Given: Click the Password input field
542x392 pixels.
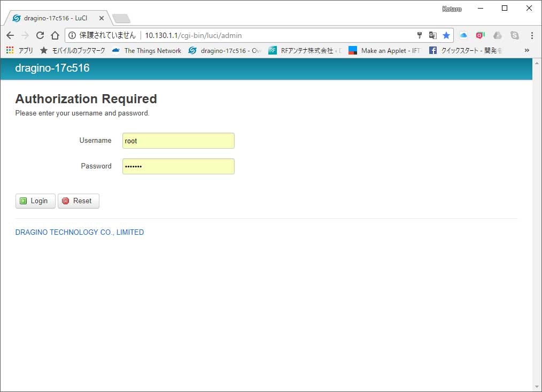Looking at the screenshot, I should click(179, 166).
